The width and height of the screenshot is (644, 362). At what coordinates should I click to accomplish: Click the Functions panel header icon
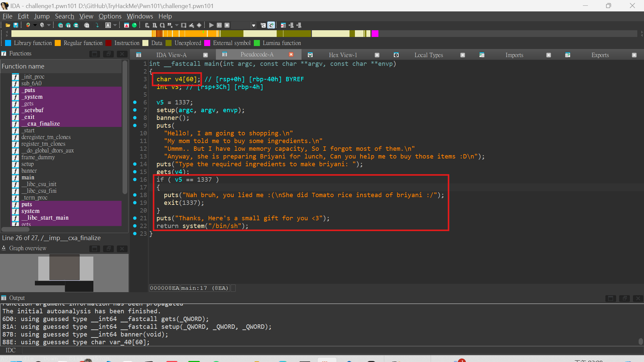click(4, 53)
